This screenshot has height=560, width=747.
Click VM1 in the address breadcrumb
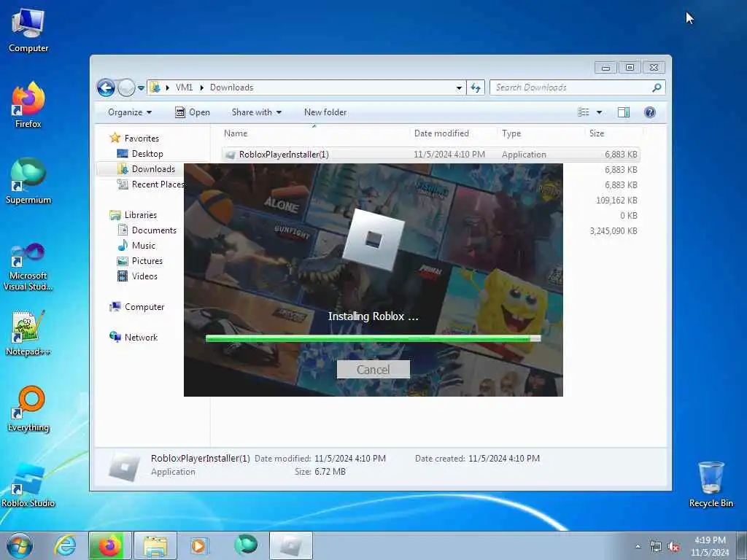coord(184,87)
